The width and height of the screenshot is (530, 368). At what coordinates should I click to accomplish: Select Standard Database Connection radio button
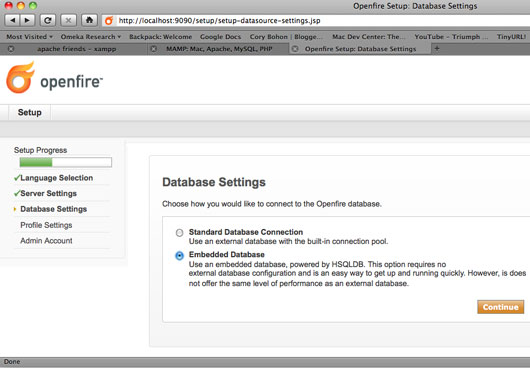coord(179,232)
